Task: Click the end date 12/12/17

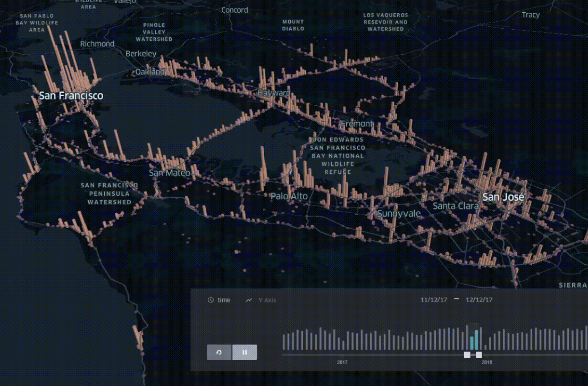Action: 479,299
